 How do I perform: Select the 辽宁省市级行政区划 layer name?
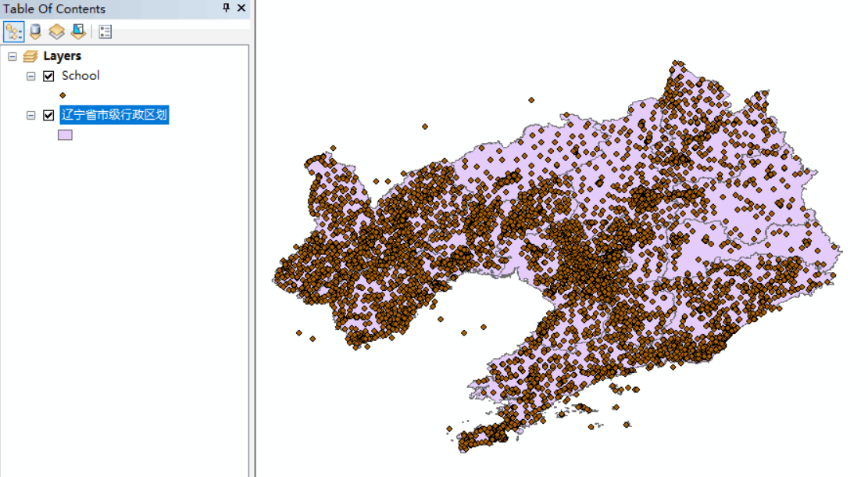coord(114,115)
